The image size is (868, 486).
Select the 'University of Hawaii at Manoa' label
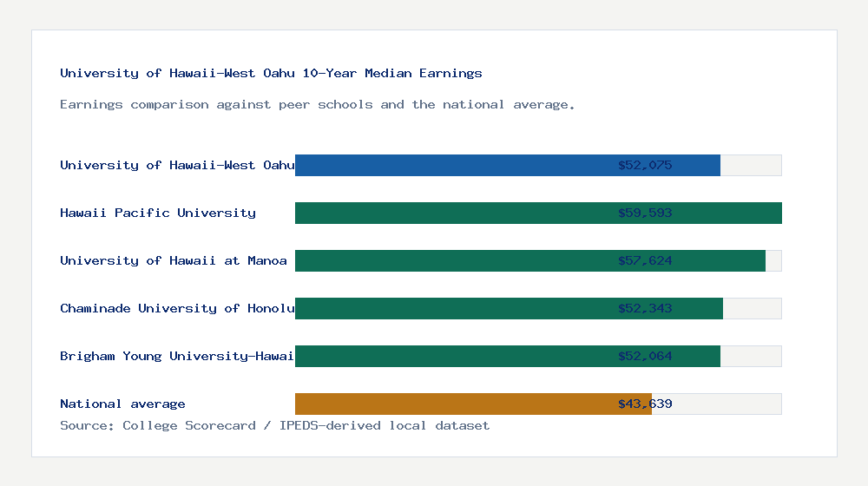[174, 260]
